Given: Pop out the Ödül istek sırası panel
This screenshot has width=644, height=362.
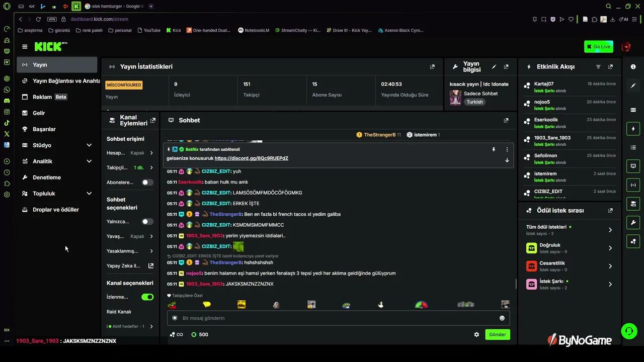Looking at the screenshot, I should pyautogui.click(x=610, y=211).
